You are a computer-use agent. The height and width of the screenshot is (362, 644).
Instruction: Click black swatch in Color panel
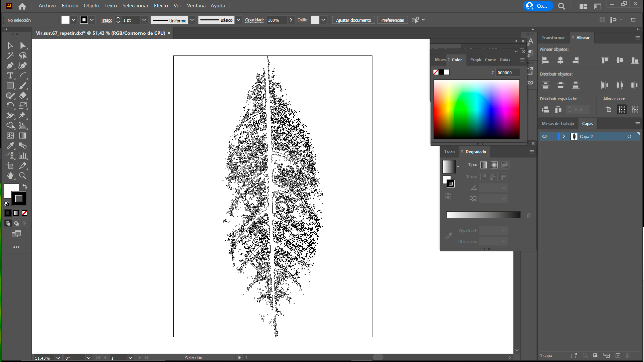[441, 72]
